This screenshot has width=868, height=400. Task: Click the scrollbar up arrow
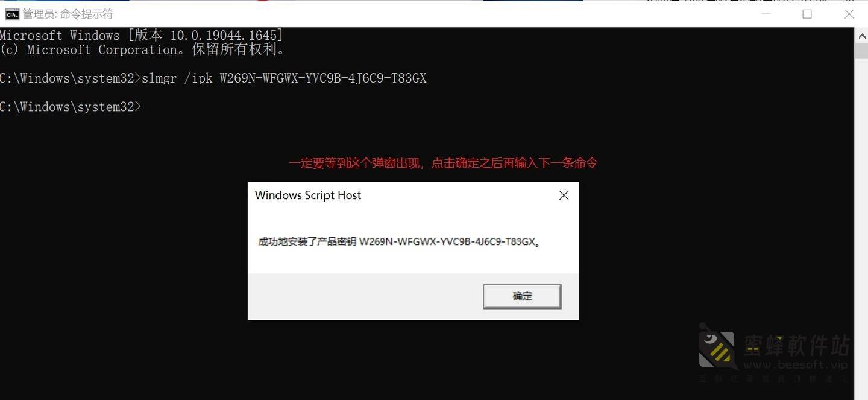click(861, 36)
